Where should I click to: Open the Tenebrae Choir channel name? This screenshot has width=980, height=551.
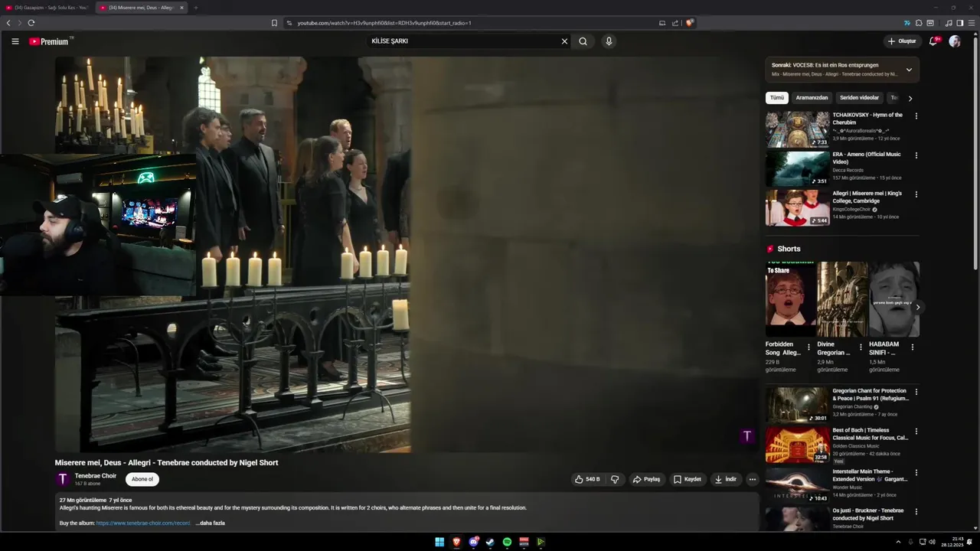click(x=96, y=475)
